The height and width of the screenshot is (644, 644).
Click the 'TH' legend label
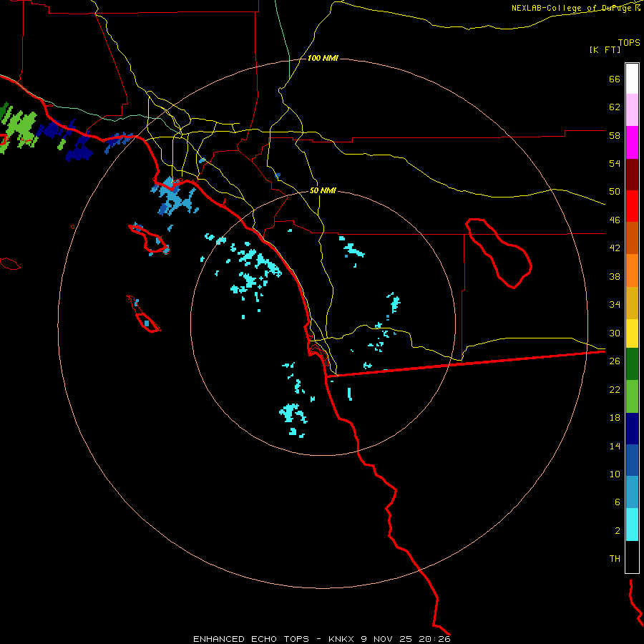(615, 559)
